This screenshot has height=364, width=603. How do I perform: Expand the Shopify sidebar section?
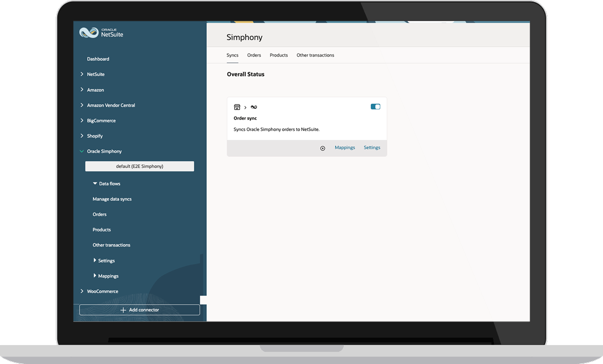click(82, 136)
